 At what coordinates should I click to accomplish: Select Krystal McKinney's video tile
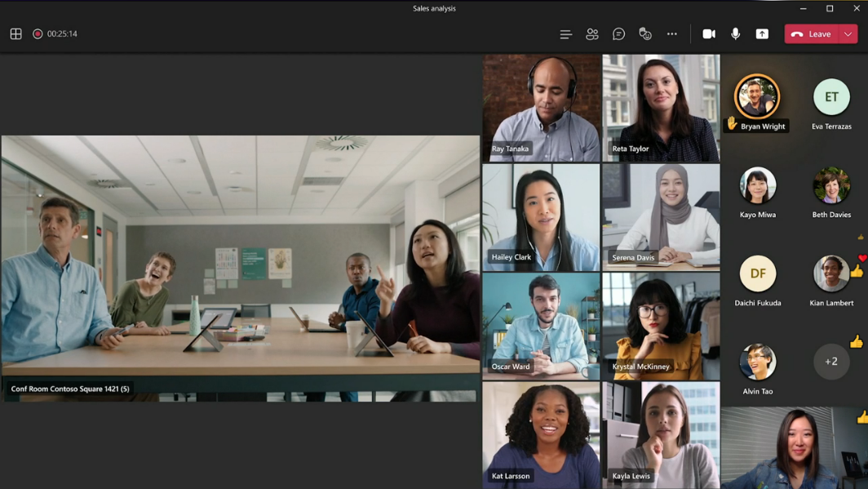pos(661,327)
